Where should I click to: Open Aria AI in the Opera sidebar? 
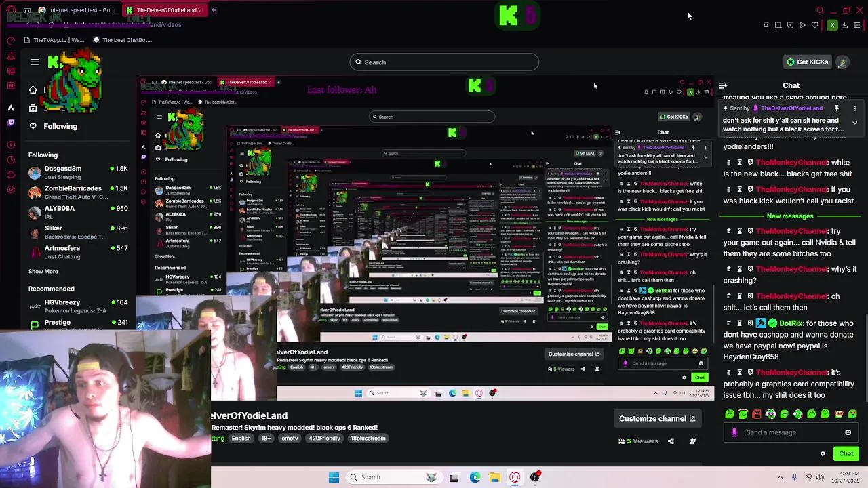[x=11, y=108]
